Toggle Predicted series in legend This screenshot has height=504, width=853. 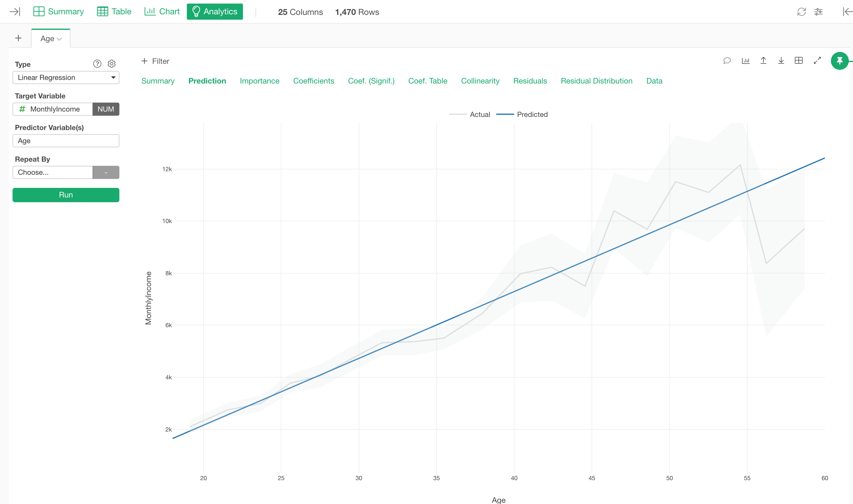pos(532,115)
